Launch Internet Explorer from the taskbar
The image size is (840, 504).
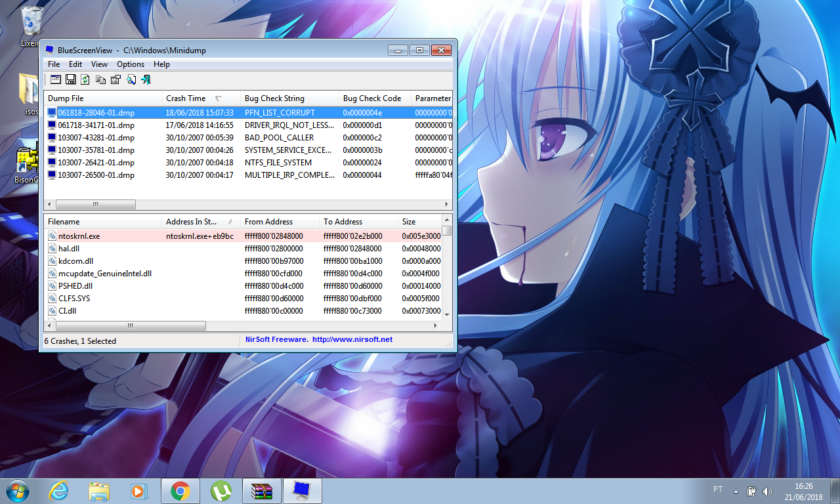59,490
